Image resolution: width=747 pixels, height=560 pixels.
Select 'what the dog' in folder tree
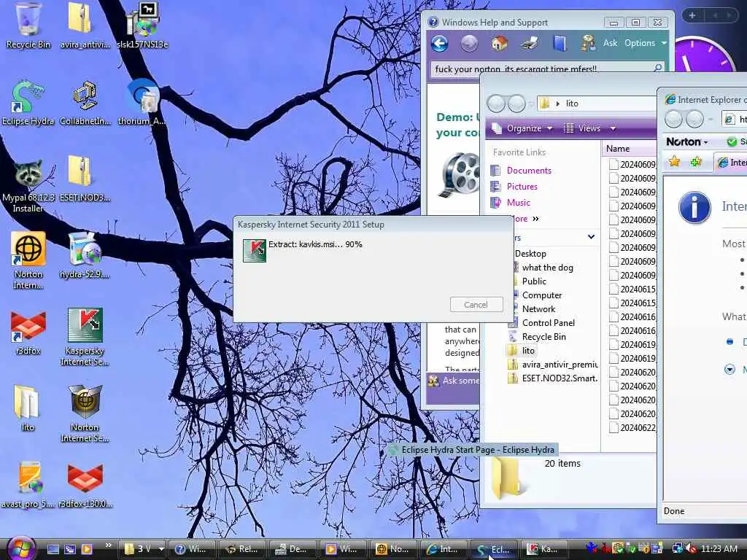pos(547,268)
